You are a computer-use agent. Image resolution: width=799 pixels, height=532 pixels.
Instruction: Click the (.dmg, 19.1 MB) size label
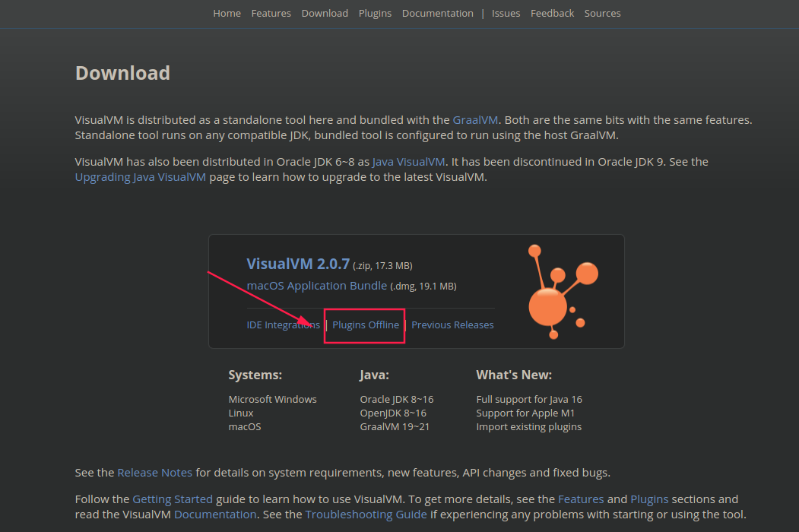coord(423,287)
